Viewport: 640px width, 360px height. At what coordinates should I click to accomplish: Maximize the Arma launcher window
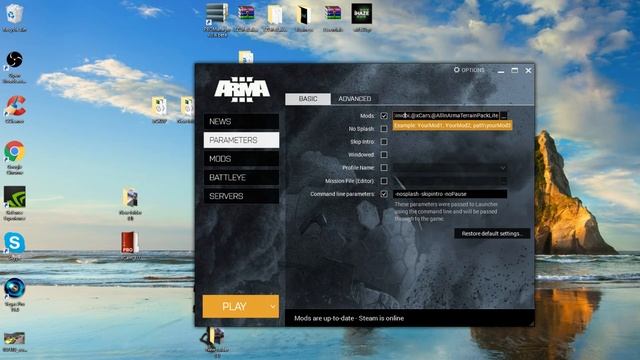tap(515, 70)
